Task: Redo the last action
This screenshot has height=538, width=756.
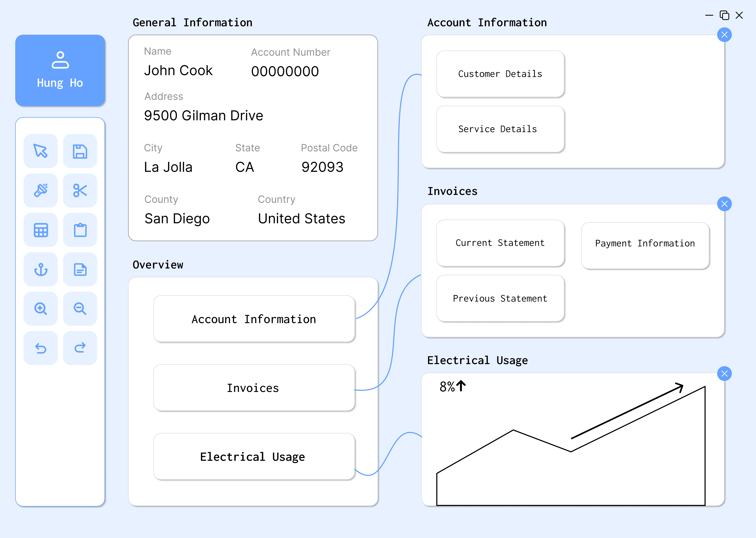Action: point(80,348)
